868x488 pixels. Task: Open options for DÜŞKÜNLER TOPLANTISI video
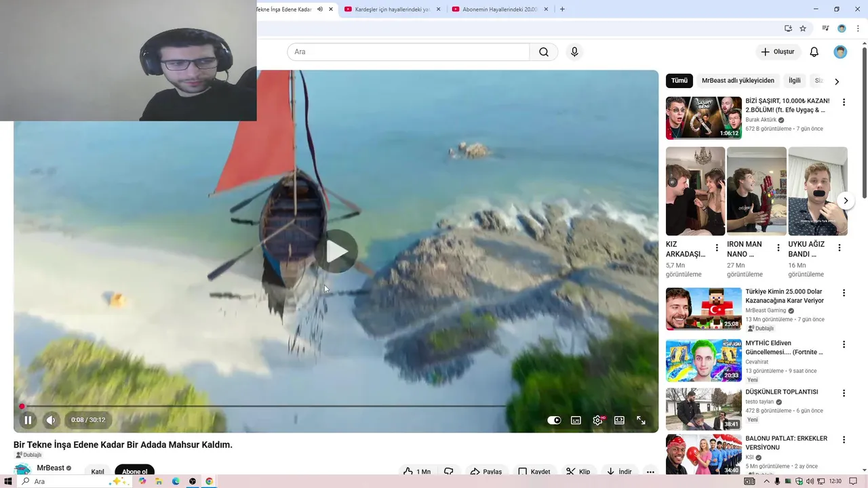tap(844, 393)
